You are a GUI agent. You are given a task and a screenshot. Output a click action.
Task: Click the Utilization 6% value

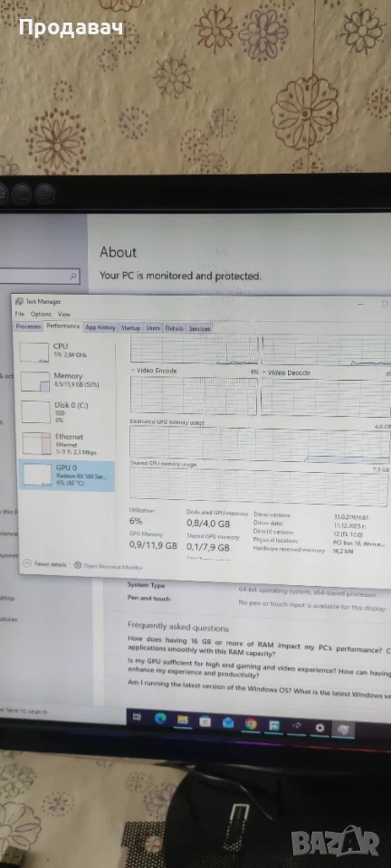coord(136,521)
